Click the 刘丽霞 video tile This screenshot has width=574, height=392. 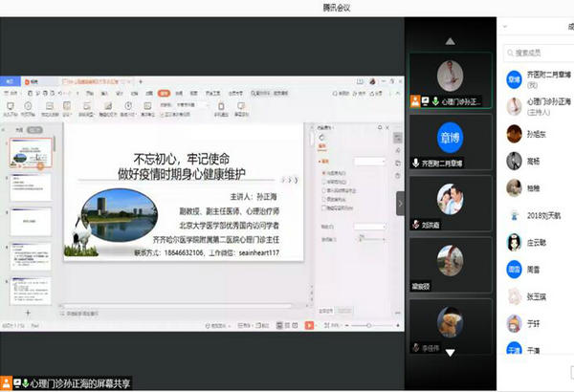pyautogui.click(x=450, y=201)
